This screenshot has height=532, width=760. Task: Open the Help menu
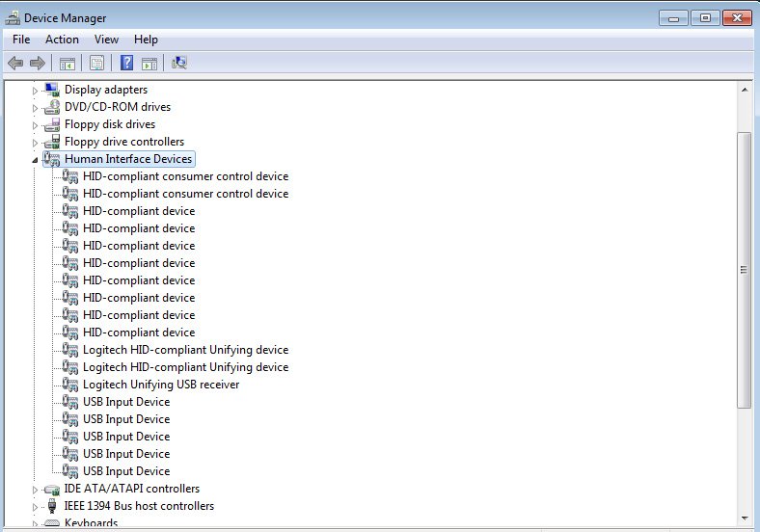point(146,40)
